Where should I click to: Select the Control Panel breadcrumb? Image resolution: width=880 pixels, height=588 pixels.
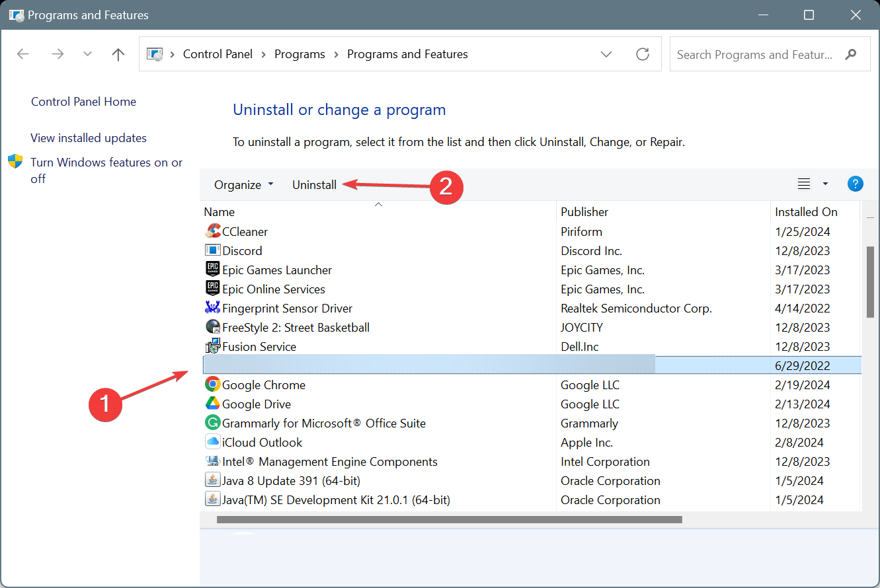pyautogui.click(x=218, y=54)
